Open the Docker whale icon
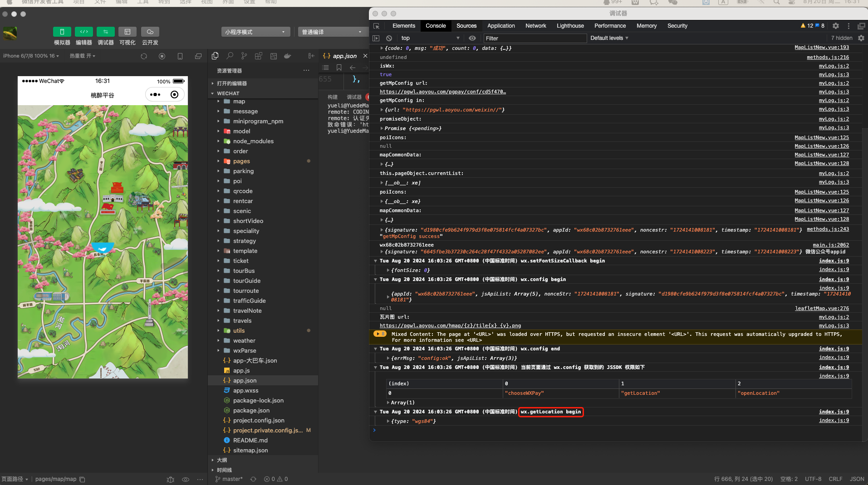This screenshot has width=868, height=485. (x=287, y=56)
